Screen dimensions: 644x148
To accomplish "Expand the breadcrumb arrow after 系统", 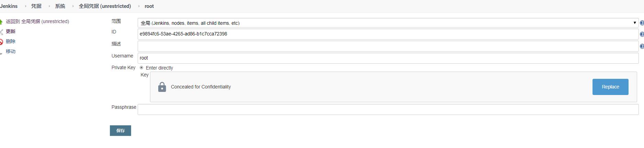I will pos(73,6).
